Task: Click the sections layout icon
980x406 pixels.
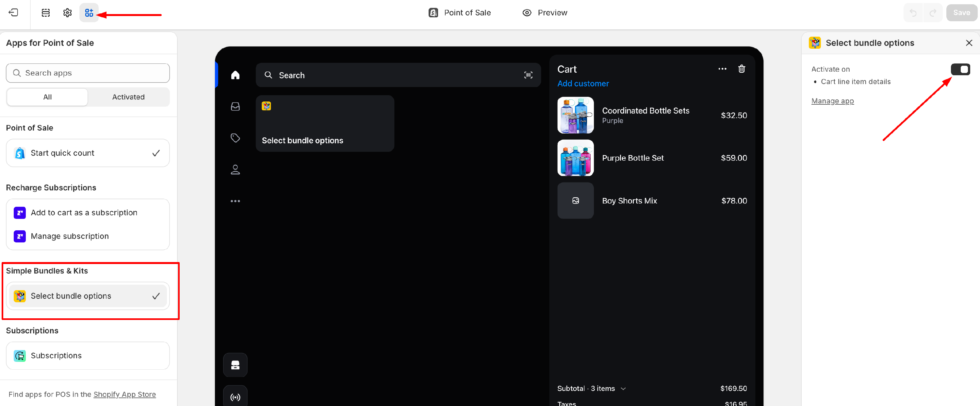Action: (46, 12)
